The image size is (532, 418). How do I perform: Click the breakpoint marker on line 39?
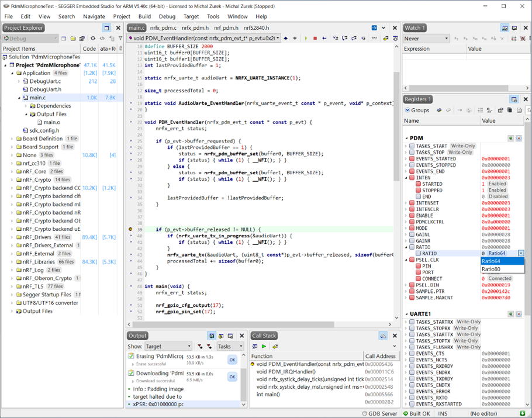(130, 230)
